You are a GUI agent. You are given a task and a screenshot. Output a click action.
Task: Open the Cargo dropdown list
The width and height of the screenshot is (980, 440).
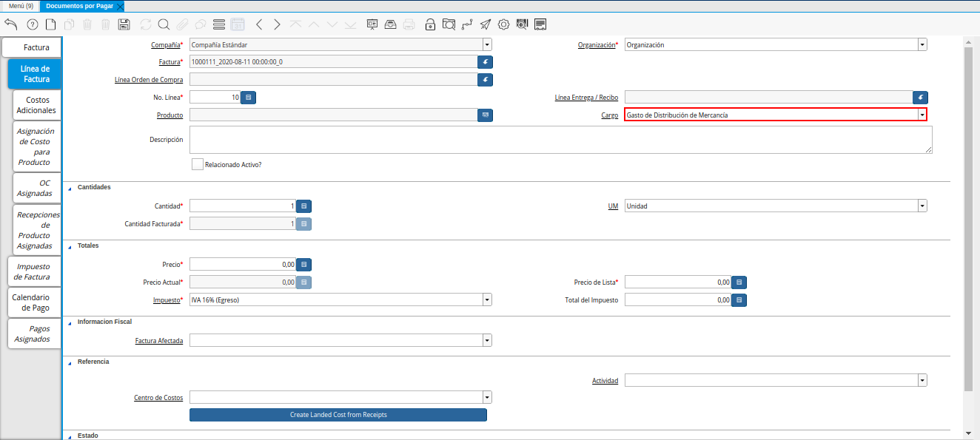922,115
